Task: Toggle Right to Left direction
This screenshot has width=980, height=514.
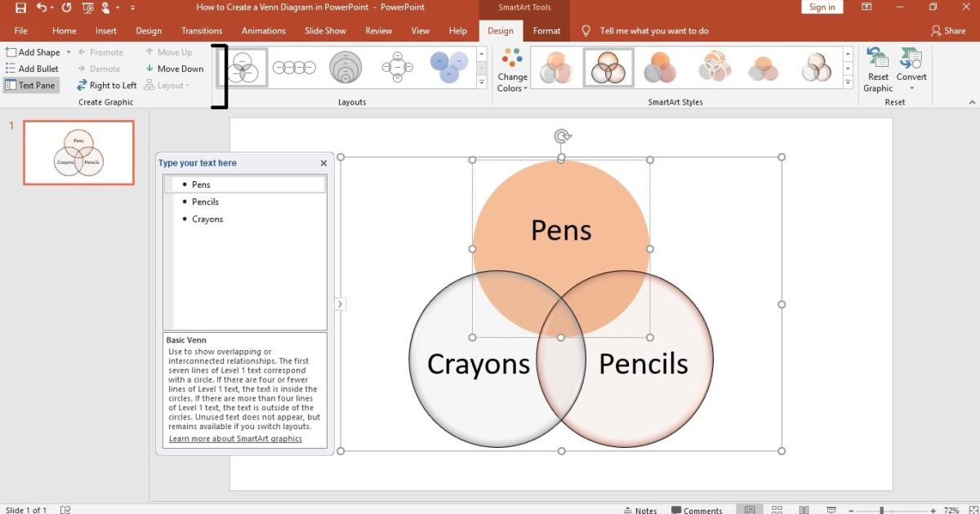Action: tap(106, 85)
